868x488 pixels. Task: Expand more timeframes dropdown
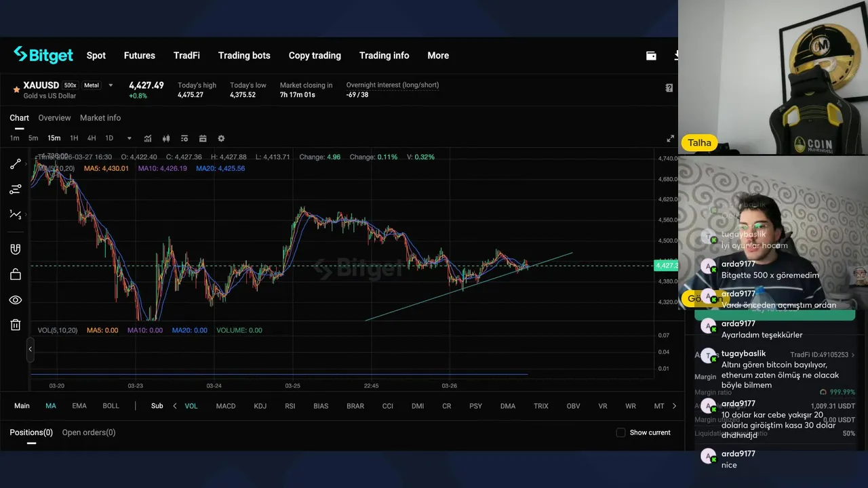[x=129, y=138]
